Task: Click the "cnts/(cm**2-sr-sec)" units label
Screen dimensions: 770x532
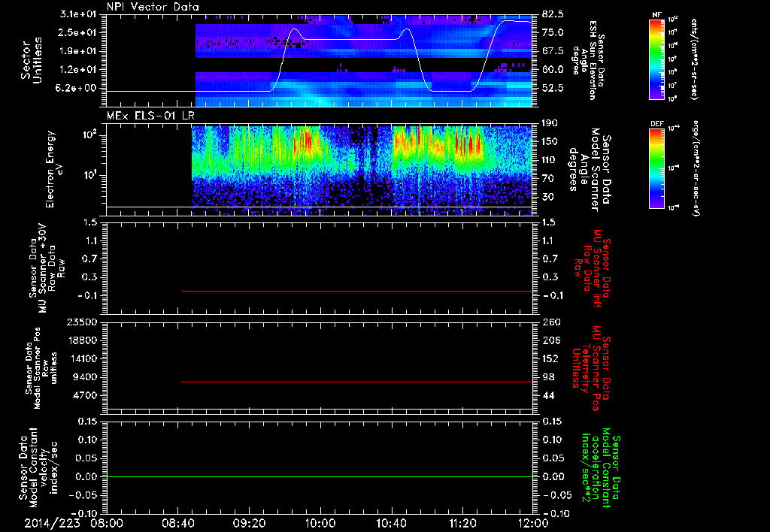Action: 694,59
